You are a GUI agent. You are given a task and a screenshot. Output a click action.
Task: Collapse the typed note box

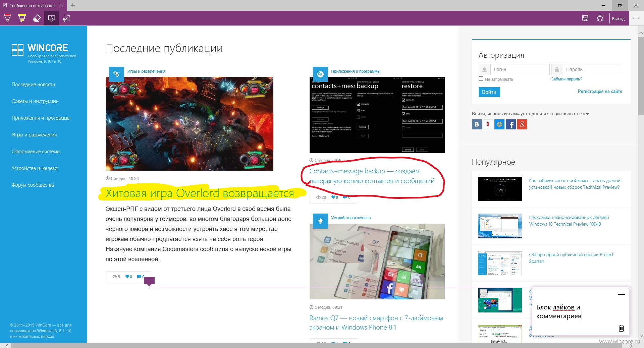(621, 294)
